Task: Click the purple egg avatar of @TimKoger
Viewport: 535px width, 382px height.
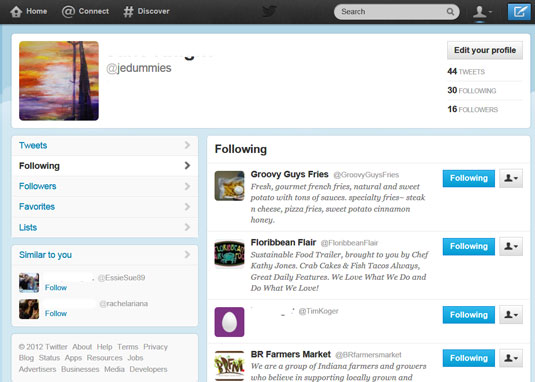Action: pos(229,322)
